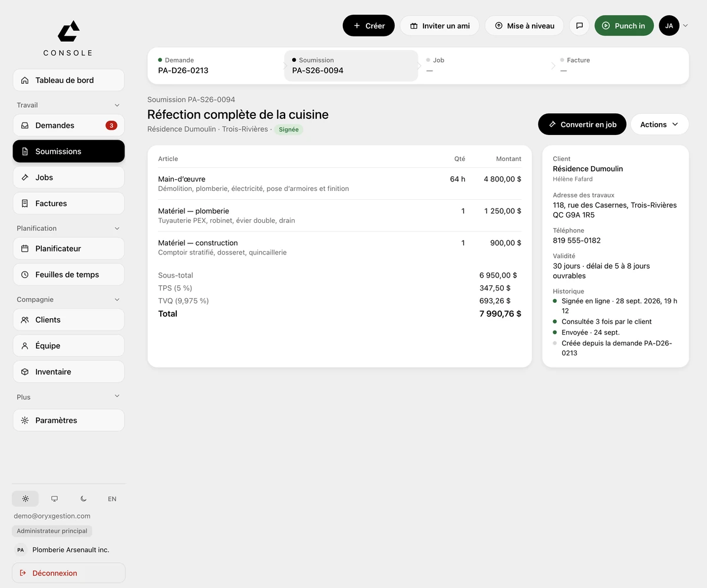Viewport: 707px width, 588px height.
Task: Go to Demande PA-D26-0213 step
Action: (x=215, y=65)
